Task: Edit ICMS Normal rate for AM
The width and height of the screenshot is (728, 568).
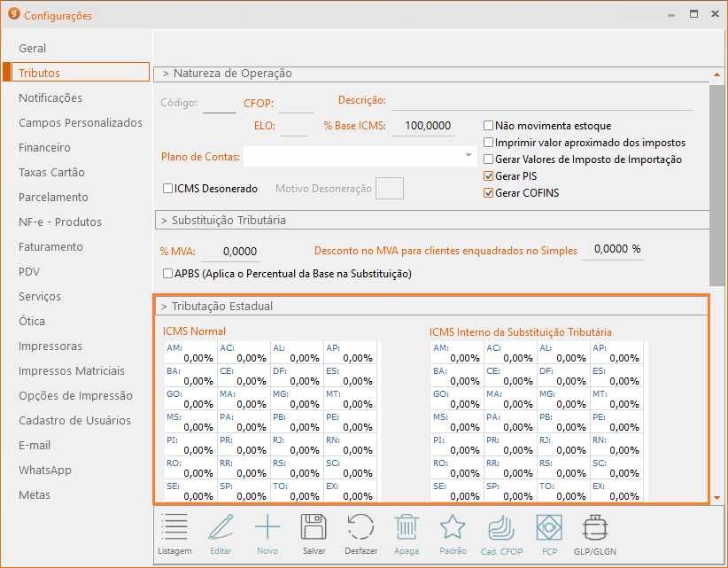Action: pyautogui.click(x=191, y=353)
